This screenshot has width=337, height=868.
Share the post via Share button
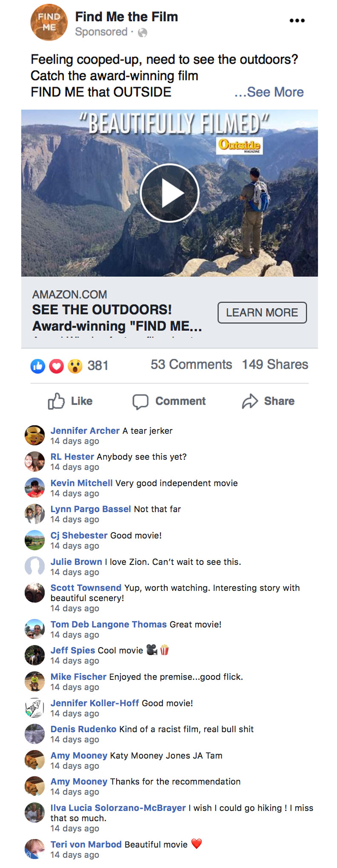pos(268,401)
